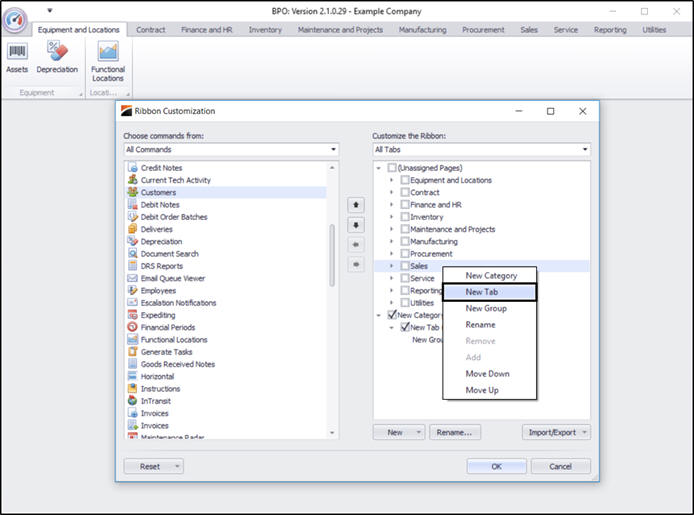Click the Deliveries command icon

[132, 229]
